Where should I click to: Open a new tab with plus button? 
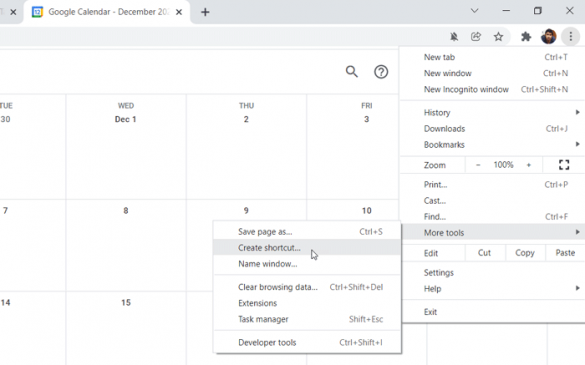tap(205, 12)
